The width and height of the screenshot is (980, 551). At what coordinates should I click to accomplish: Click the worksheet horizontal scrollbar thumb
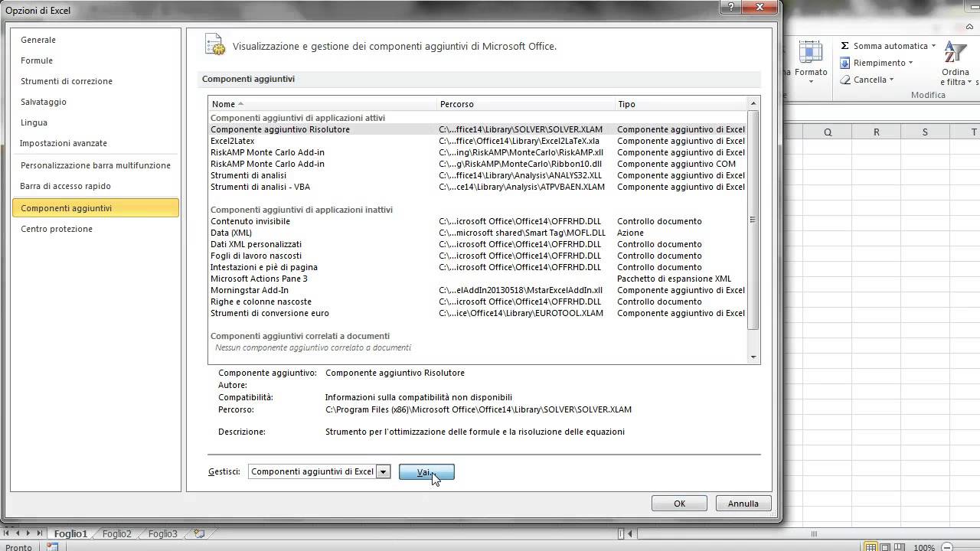point(813,534)
